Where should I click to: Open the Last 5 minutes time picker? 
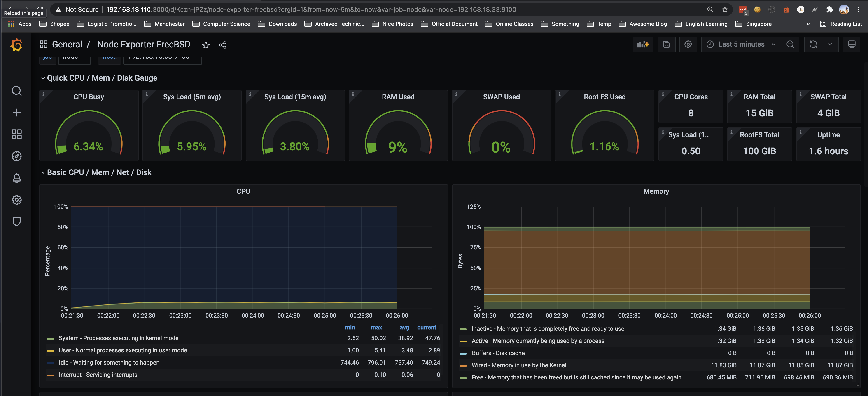[x=740, y=44]
